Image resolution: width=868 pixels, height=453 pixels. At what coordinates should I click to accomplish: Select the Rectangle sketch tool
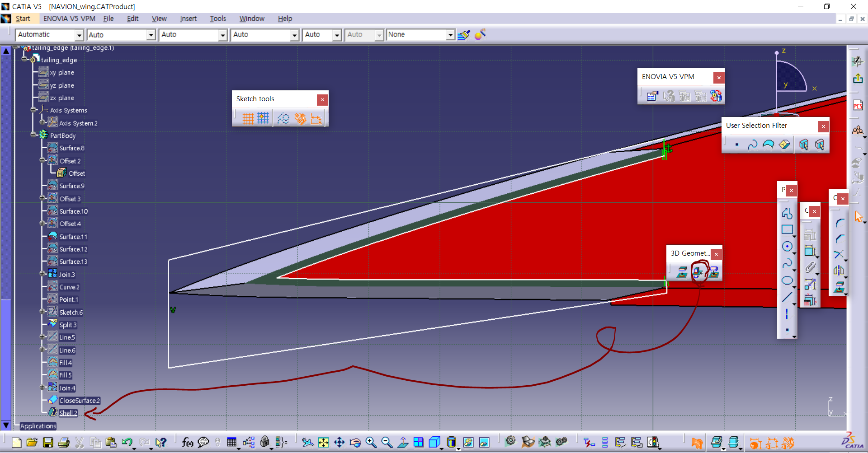[787, 229]
